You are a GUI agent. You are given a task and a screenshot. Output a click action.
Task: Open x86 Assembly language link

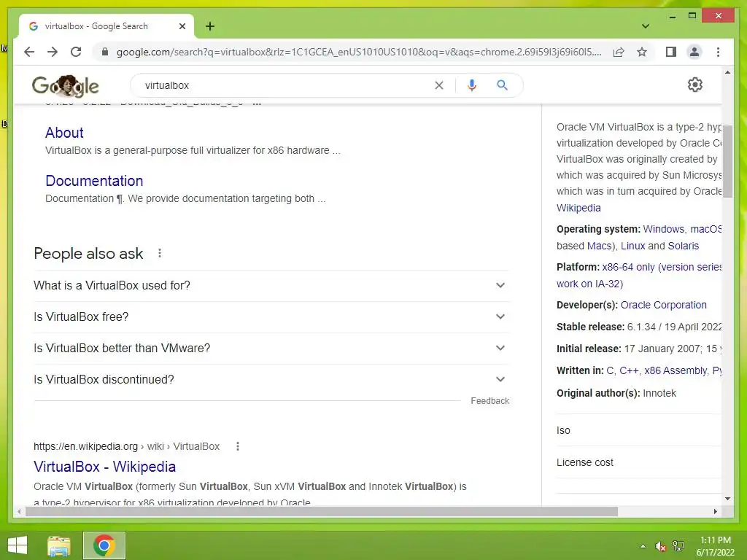click(x=676, y=370)
